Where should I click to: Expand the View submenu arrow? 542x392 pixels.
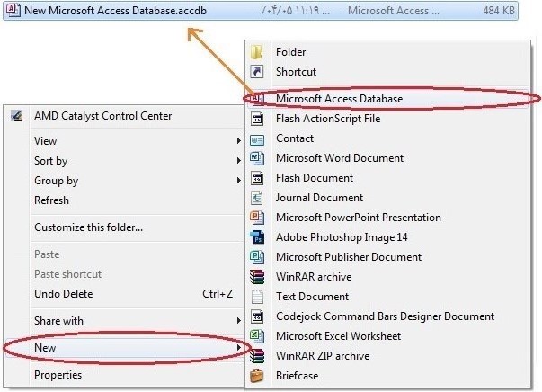pos(239,141)
